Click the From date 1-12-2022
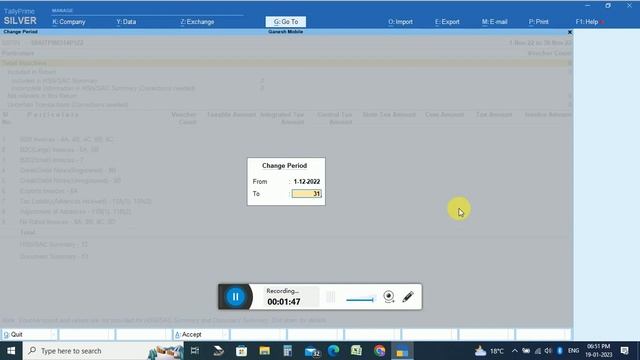Screen dimensions: 640x360 point(307,182)
